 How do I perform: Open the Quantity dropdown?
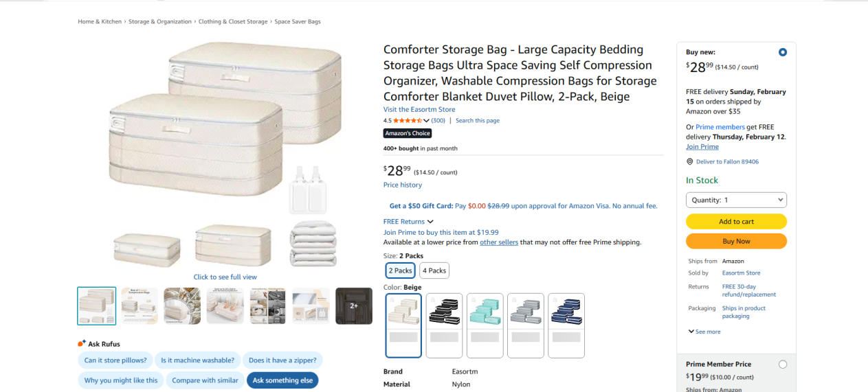tap(736, 200)
